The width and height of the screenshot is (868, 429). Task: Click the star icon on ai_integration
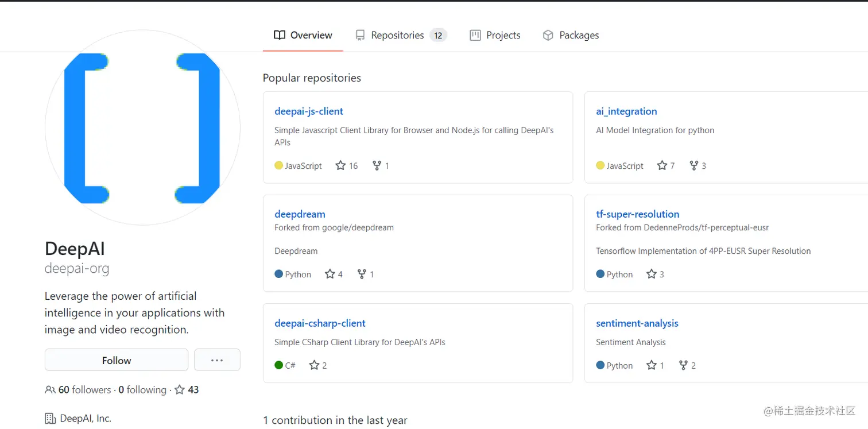pyautogui.click(x=662, y=166)
